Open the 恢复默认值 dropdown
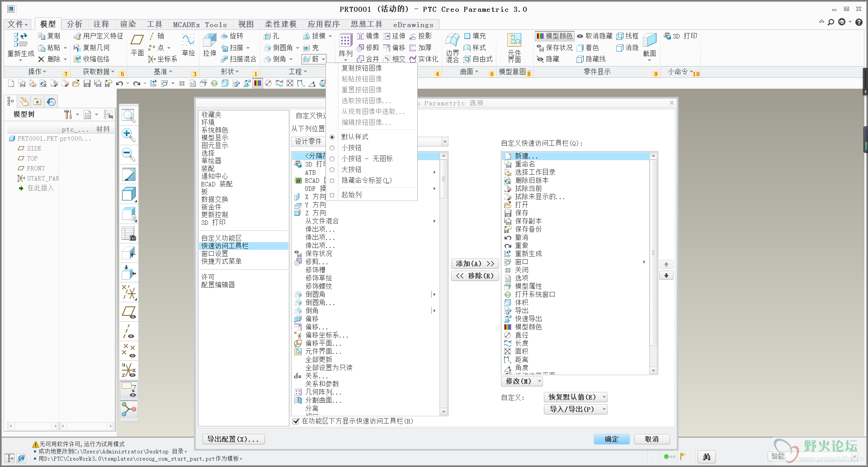Screen dimensions: 868x467 coord(576,397)
